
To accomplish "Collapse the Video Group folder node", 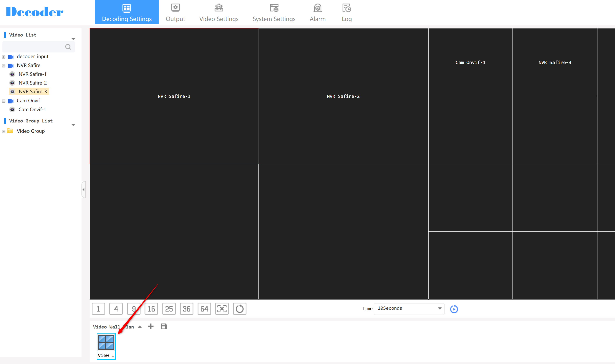I will point(4,132).
